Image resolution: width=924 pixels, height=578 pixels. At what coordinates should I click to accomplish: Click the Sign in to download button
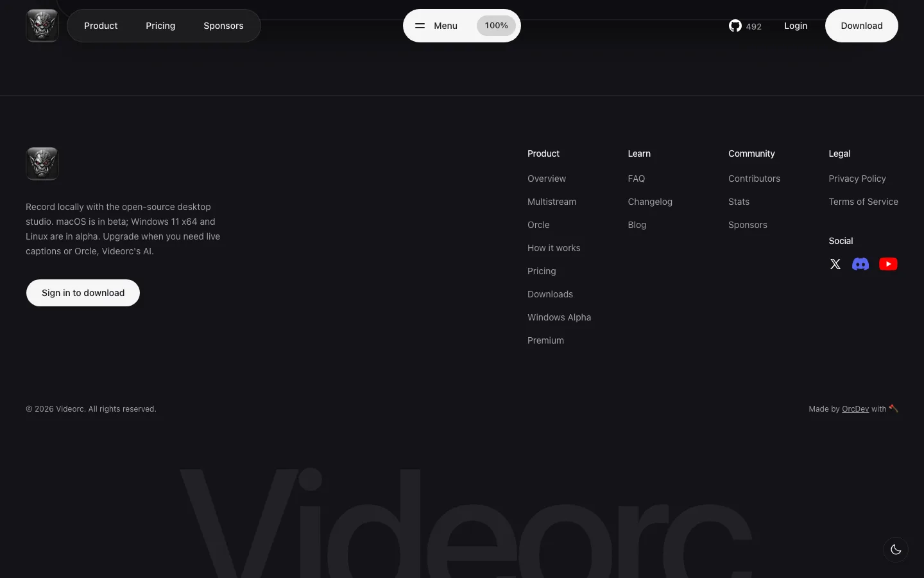pyautogui.click(x=83, y=293)
